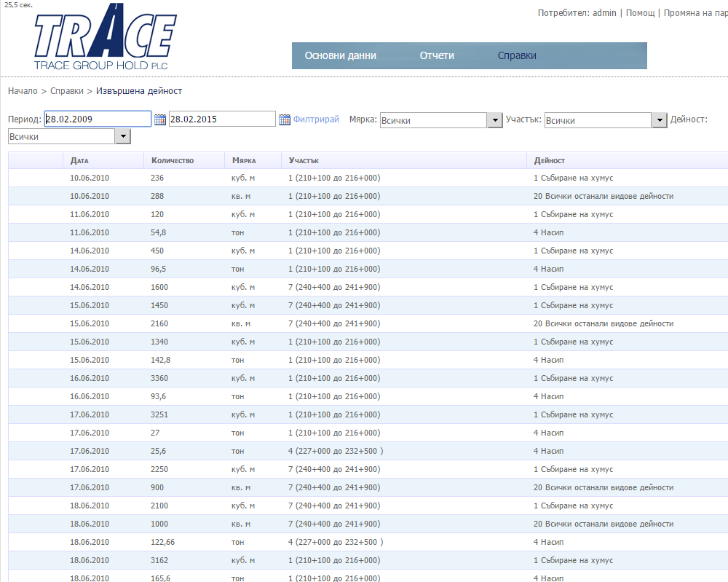Viewport: 728px width, 582px height.
Task: Click activity cell in the 288 row
Action: [x=603, y=196]
